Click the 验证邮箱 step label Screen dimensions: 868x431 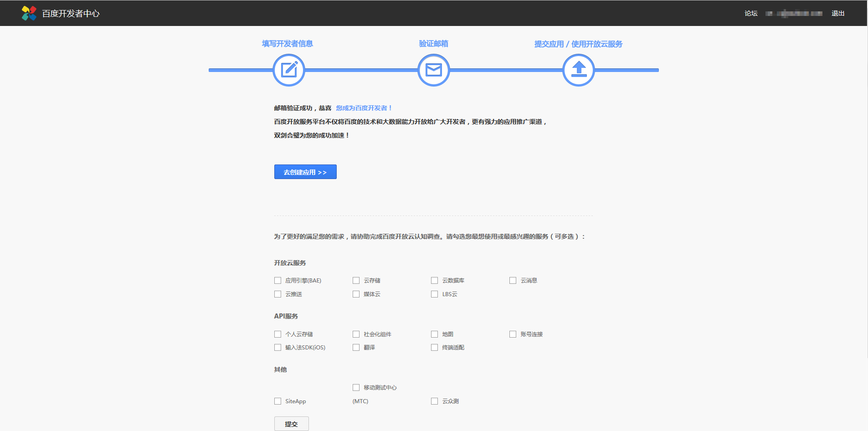434,44
